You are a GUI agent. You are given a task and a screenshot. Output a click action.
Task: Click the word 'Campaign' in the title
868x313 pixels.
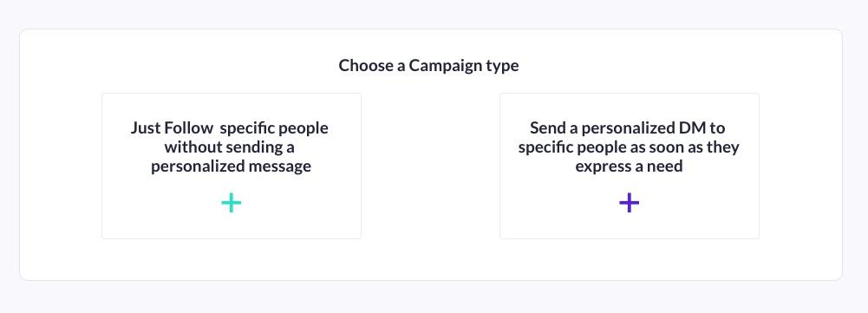click(445, 65)
